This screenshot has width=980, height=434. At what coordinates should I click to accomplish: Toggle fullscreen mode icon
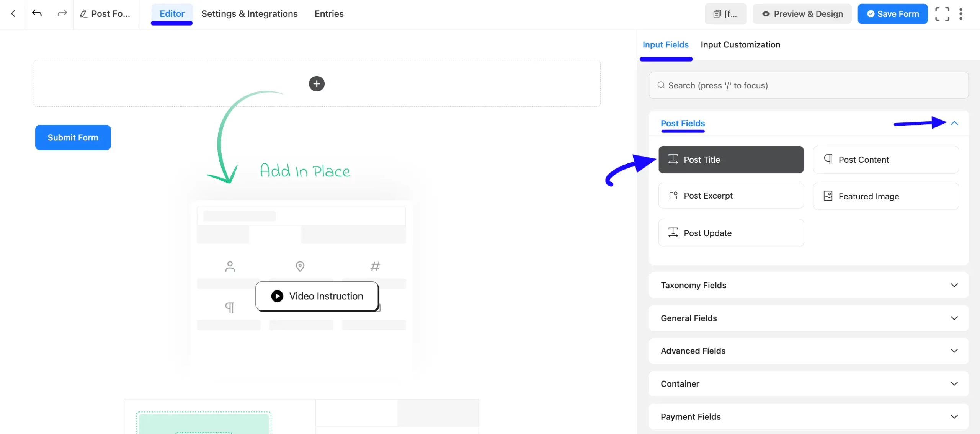942,14
